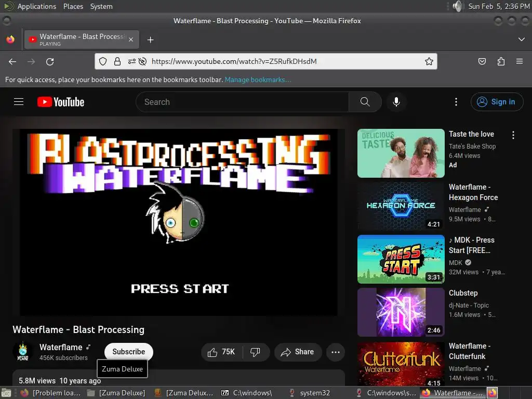The height and width of the screenshot is (399, 532).
Task: Click the autoplay blocked icon in address bar
Action: pyautogui.click(x=142, y=61)
